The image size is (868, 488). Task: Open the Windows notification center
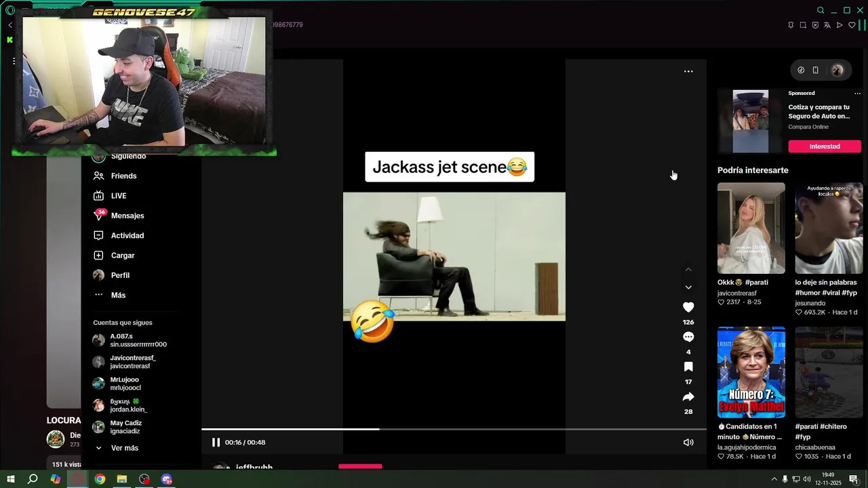[x=854, y=479]
